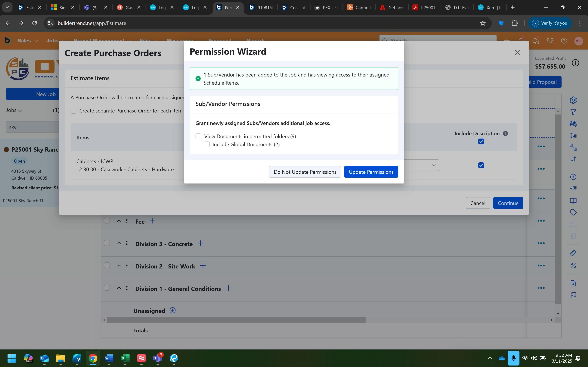Close the Create Purchase Orders dialog
Image resolution: width=588 pixels, height=367 pixels.
517,53
